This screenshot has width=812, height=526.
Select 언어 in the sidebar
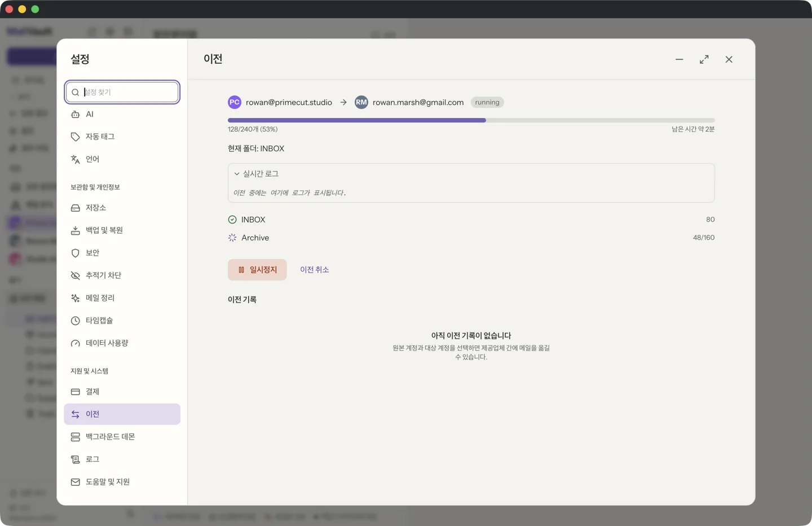[122, 159]
